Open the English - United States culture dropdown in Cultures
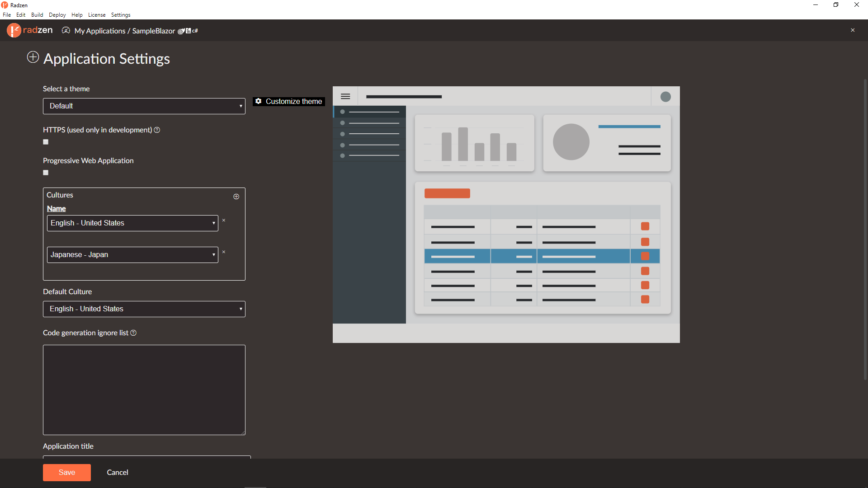 (x=132, y=223)
